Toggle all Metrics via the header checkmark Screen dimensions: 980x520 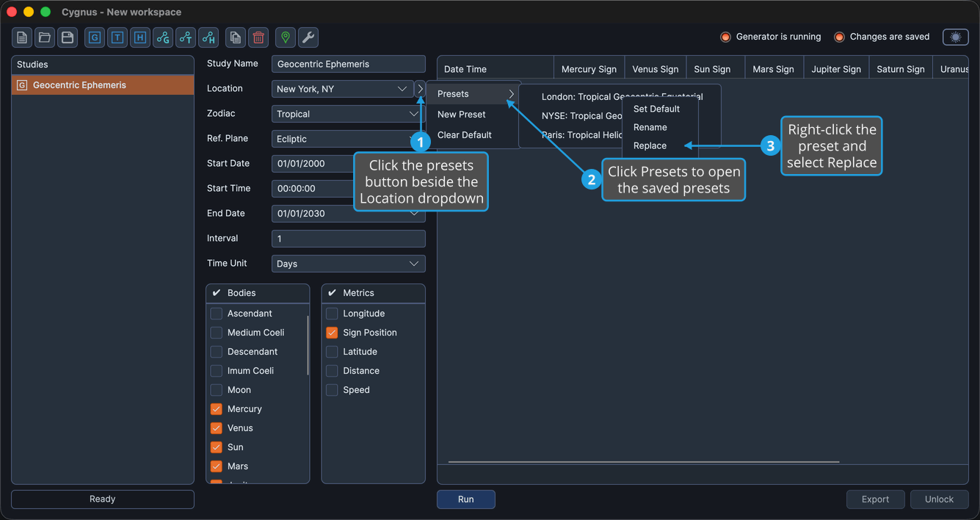coord(332,293)
